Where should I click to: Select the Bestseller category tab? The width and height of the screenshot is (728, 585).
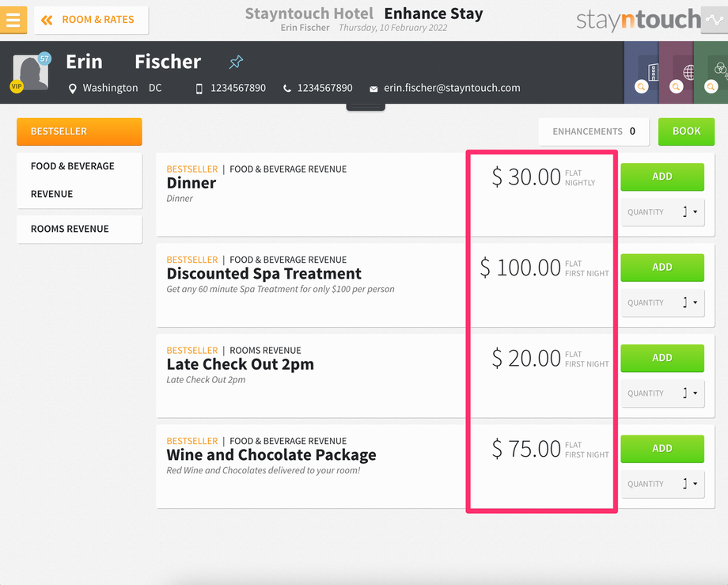point(79,131)
